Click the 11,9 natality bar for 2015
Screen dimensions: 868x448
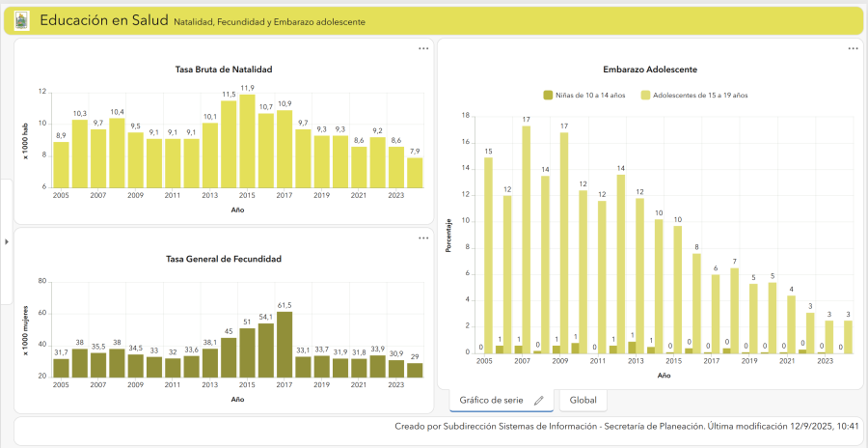click(247, 141)
